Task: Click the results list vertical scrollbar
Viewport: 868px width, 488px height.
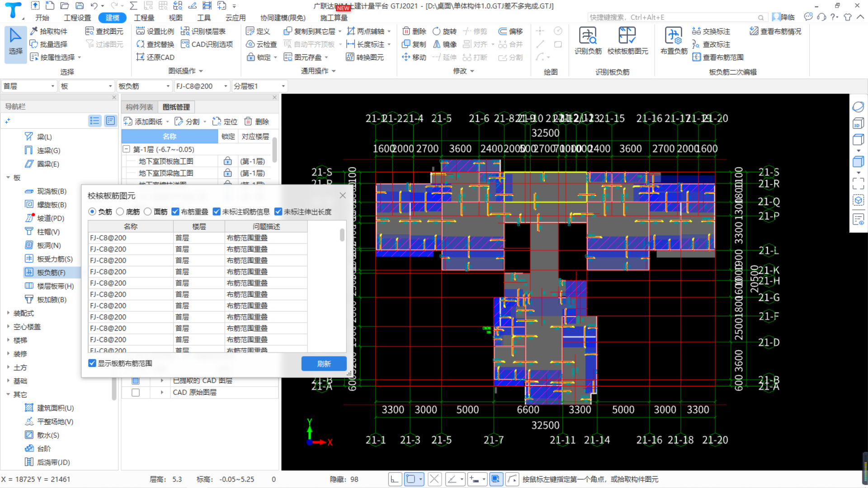Action: click(342, 235)
